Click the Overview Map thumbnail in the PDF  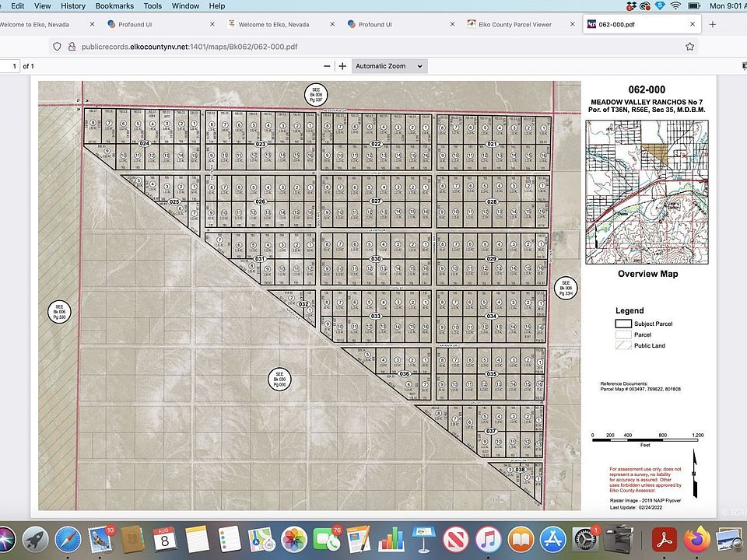(647, 192)
